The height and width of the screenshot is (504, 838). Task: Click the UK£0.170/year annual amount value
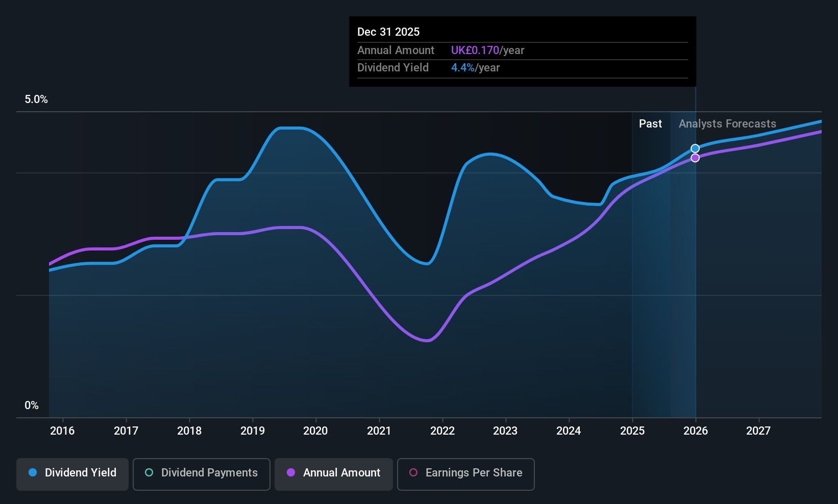(x=487, y=50)
